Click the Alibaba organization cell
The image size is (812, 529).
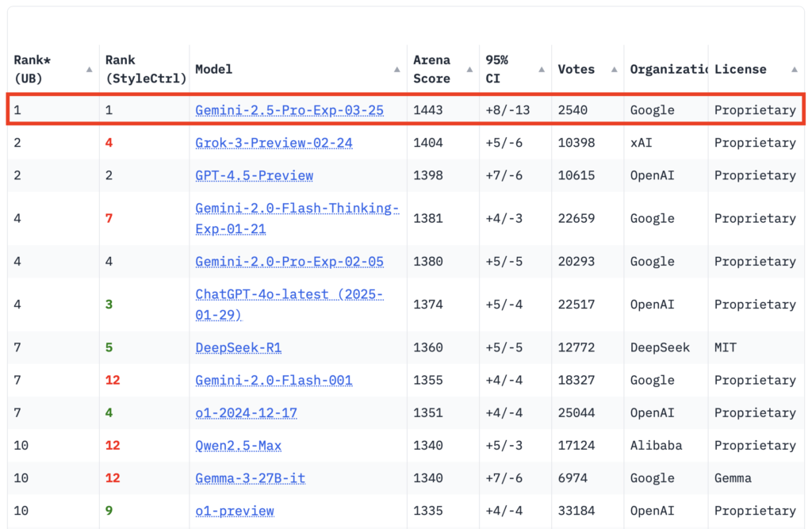click(x=656, y=446)
